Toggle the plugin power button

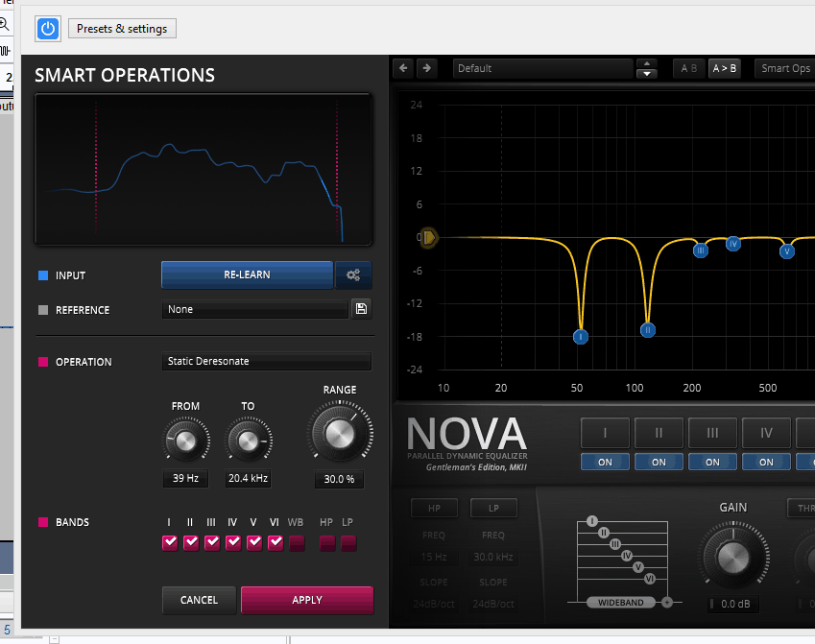tap(48, 29)
